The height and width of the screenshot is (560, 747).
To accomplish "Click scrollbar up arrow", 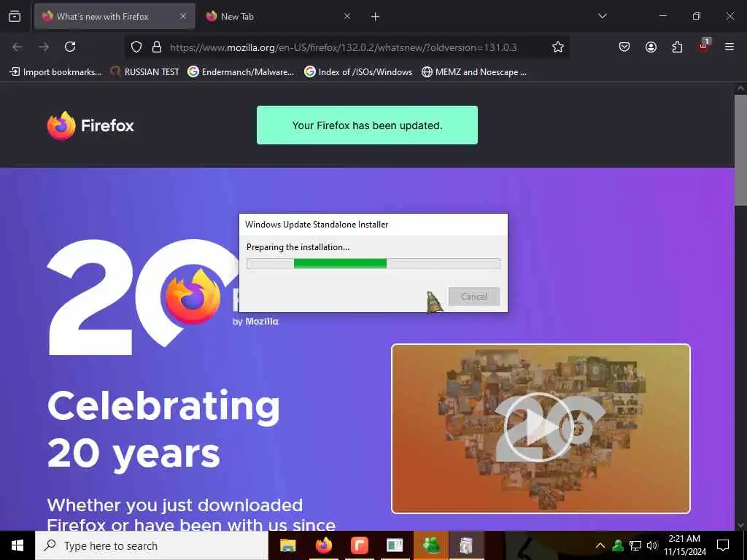I will pyautogui.click(x=740, y=88).
